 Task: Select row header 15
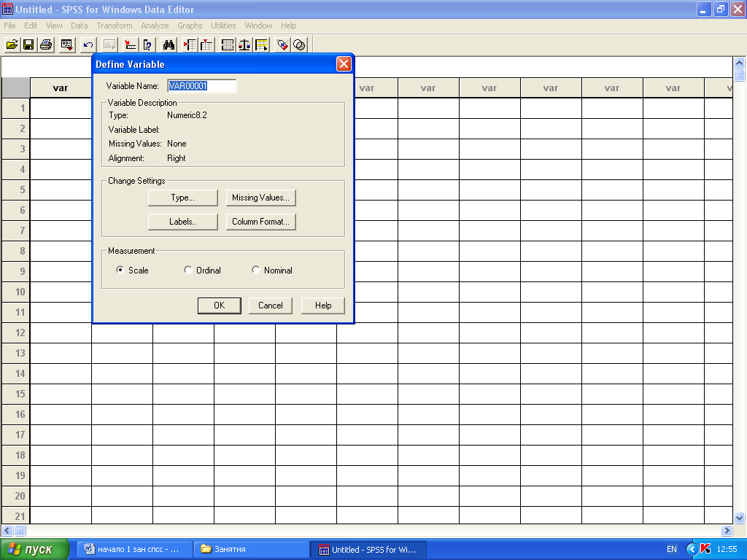[x=16, y=394]
